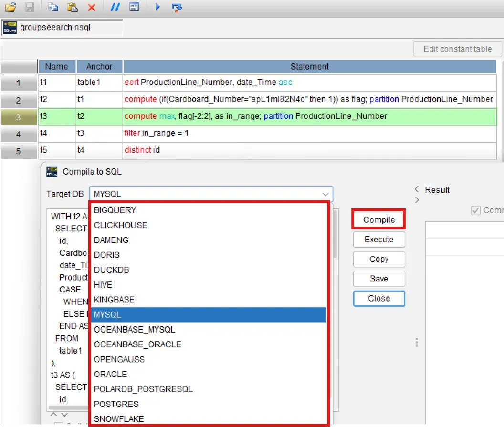Click the save disk toolbar icon
The width and height of the screenshot is (504, 427).
tap(29, 7)
